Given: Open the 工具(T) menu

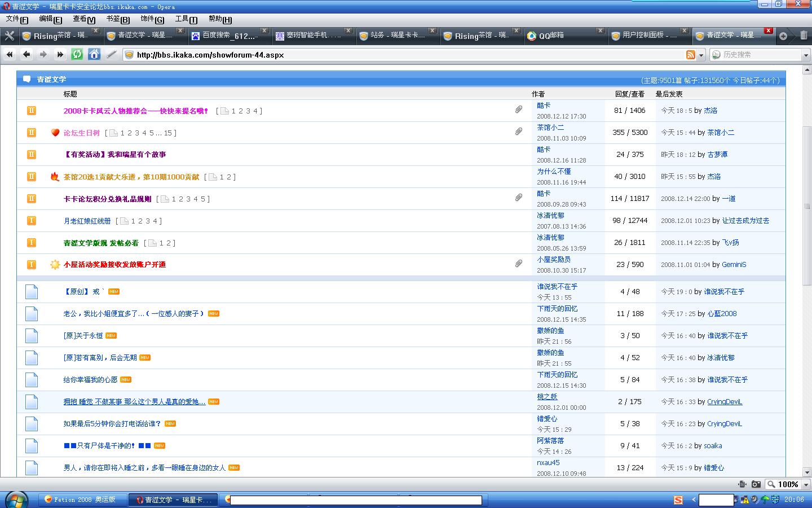Looking at the screenshot, I should pos(186,19).
